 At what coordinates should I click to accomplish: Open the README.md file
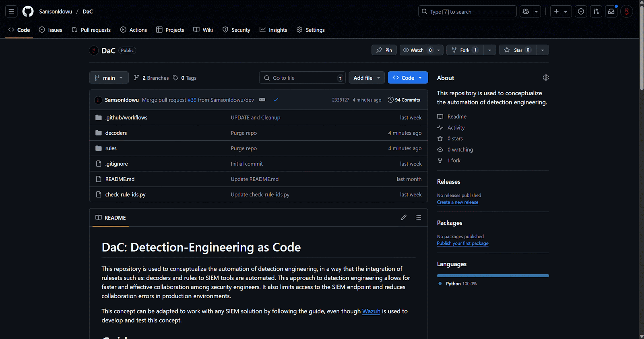coord(120,179)
